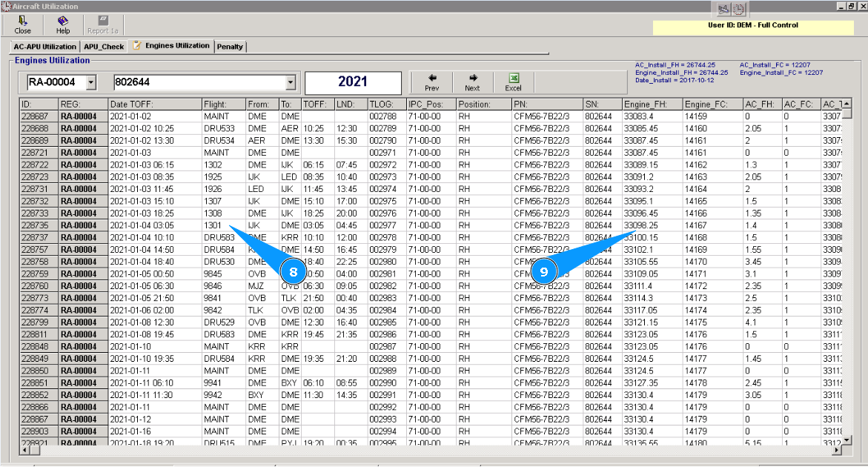Screen dimensions: 868x467
Task: Go to previous year with Prev arrow
Action: 431,78
